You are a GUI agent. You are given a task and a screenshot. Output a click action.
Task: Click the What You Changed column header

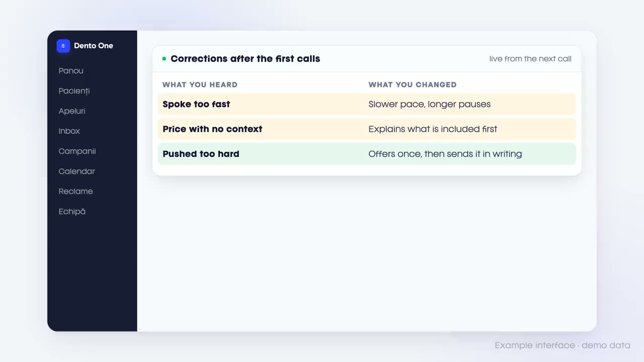pos(413,84)
